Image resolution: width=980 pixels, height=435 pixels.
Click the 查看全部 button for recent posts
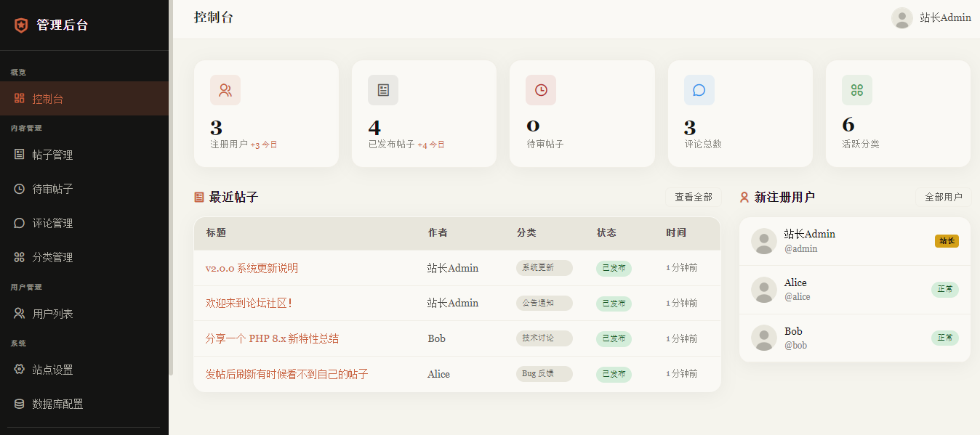694,197
